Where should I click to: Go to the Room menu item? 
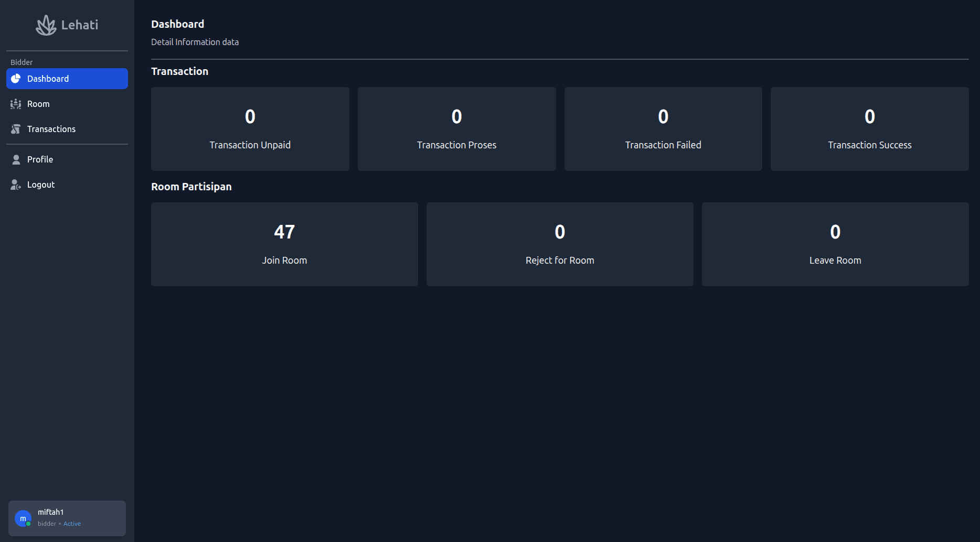(x=38, y=104)
